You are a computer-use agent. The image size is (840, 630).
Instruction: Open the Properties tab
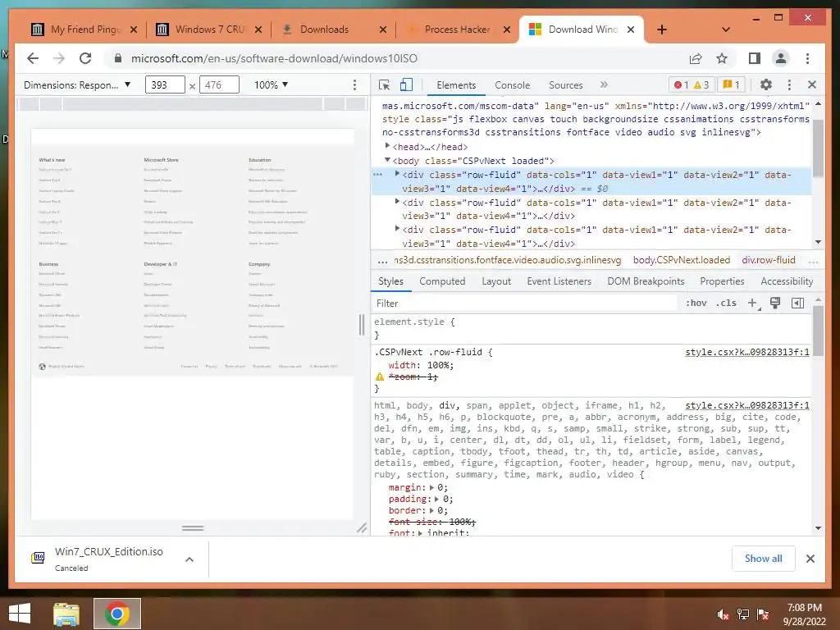pyautogui.click(x=722, y=281)
